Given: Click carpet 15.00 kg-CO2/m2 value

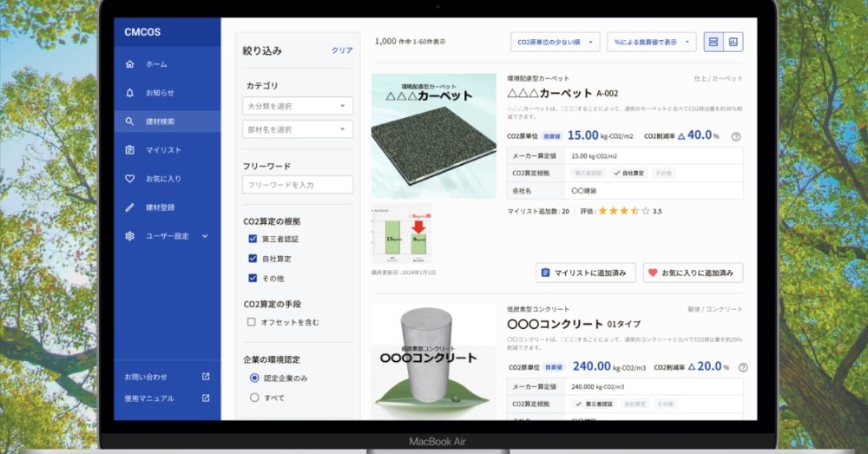Looking at the screenshot, I should pyautogui.click(x=600, y=135).
